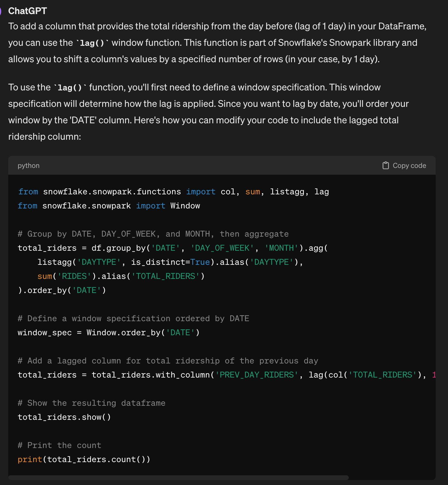Image resolution: width=448 pixels, height=485 pixels.
Task: Click the ChatGPT avatar at top left
Action: 1,11
